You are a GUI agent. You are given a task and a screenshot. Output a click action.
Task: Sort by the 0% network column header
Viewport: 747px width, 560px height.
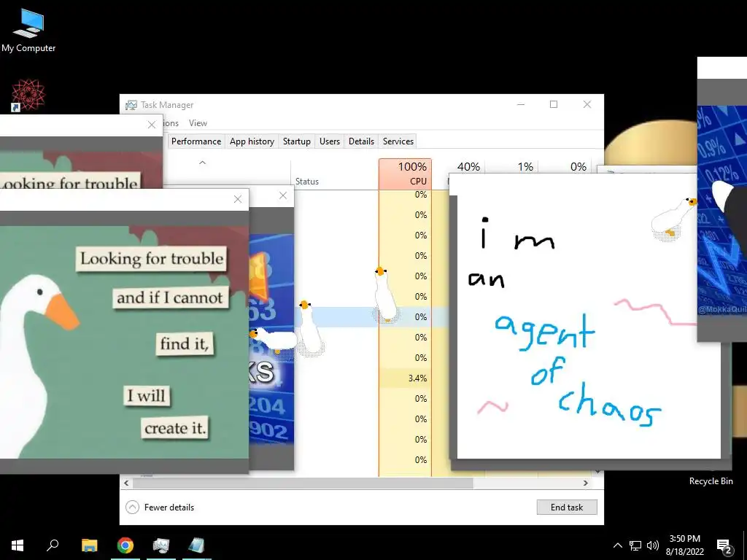pyautogui.click(x=565, y=167)
